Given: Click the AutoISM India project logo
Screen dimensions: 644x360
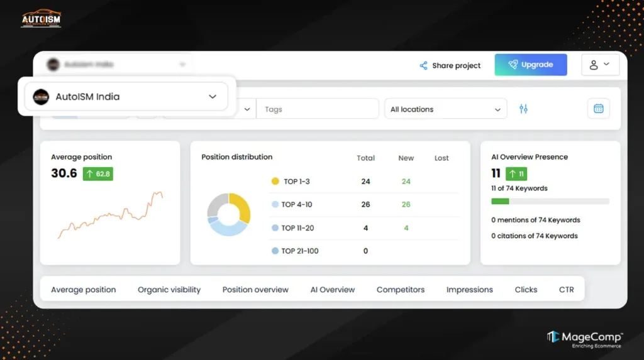Looking at the screenshot, I should pyautogui.click(x=41, y=97).
